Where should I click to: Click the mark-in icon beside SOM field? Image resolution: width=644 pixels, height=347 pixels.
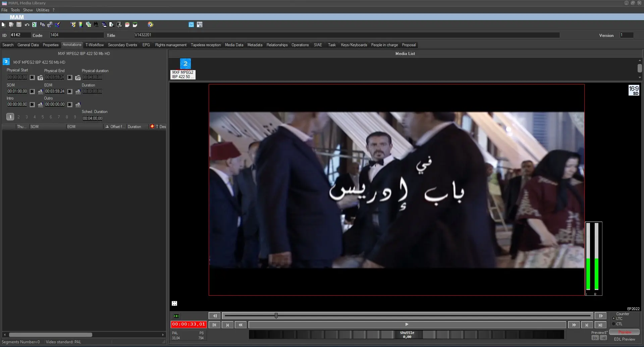(40, 92)
